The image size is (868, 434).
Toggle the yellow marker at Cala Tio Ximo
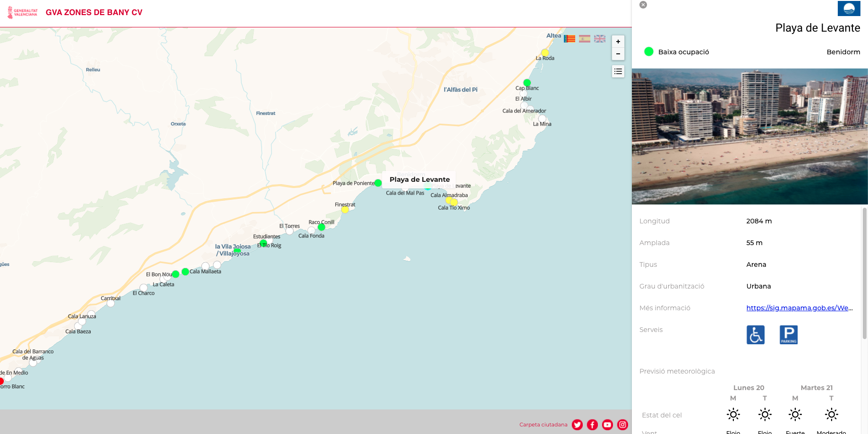(453, 202)
